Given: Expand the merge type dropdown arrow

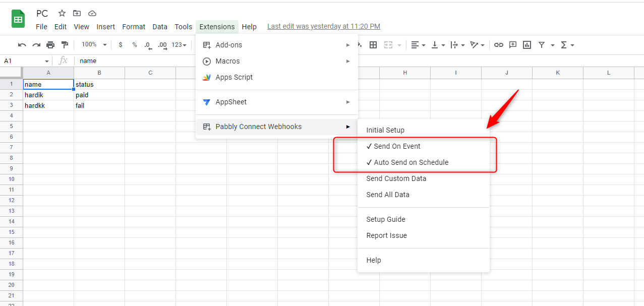Looking at the screenshot, I should coord(399,45).
